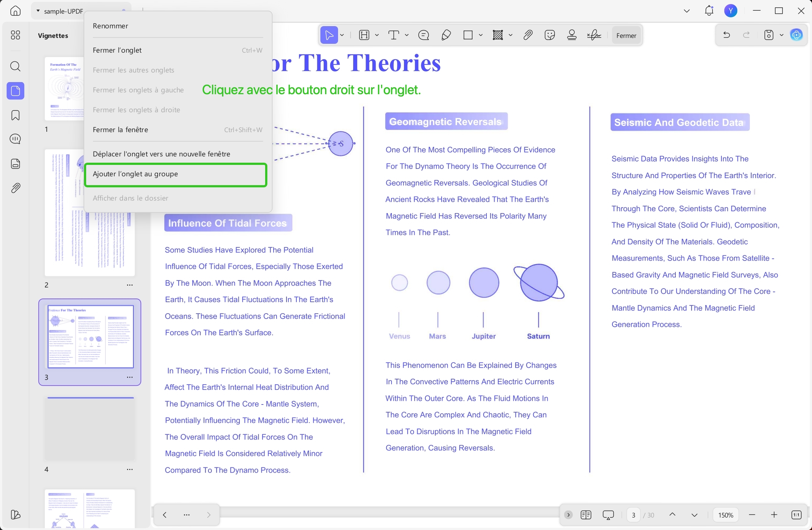Open the notifications bell
This screenshot has width=812, height=530.
[x=709, y=11]
